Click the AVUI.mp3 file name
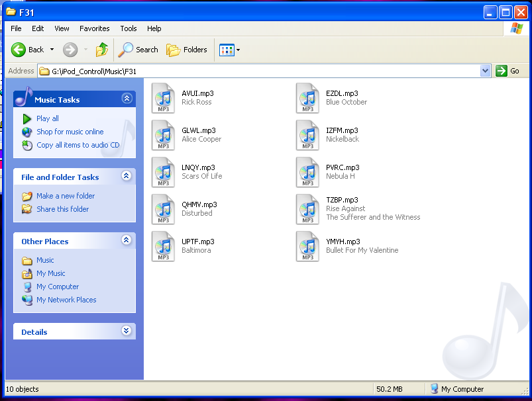The height and width of the screenshot is (401, 532). (x=197, y=93)
